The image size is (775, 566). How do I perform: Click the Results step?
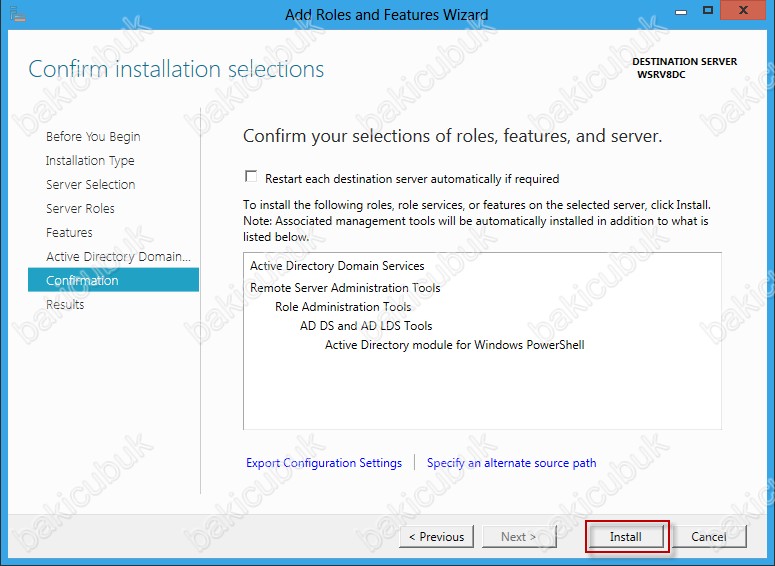click(65, 305)
